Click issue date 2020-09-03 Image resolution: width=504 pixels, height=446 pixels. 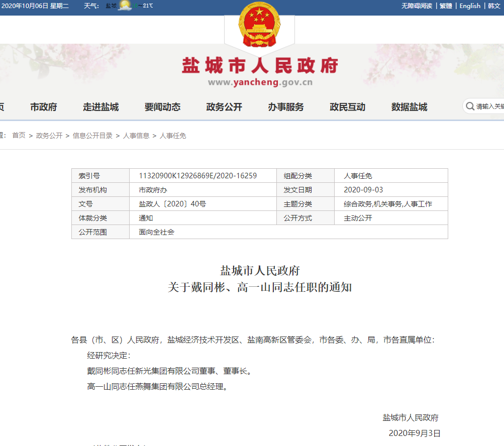(x=363, y=190)
